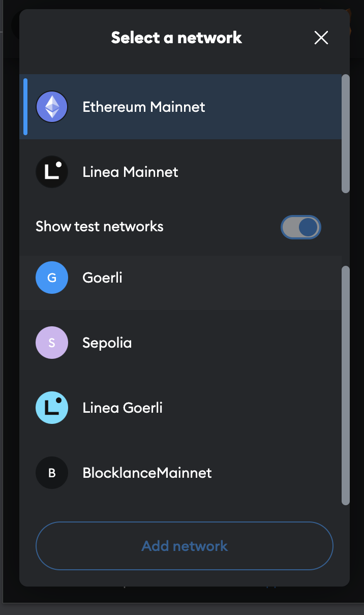This screenshot has width=364, height=615.
Task: Click the BlocklanceMainnet B avatar icon
Action: coord(52,473)
